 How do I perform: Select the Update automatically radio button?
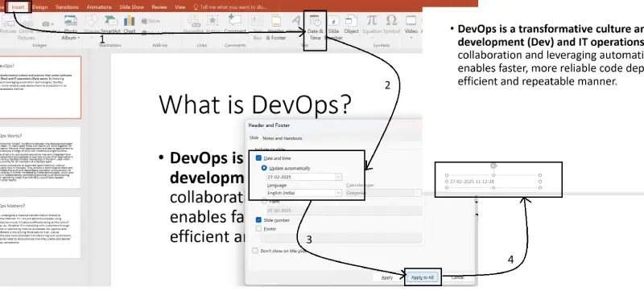[264, 168]
